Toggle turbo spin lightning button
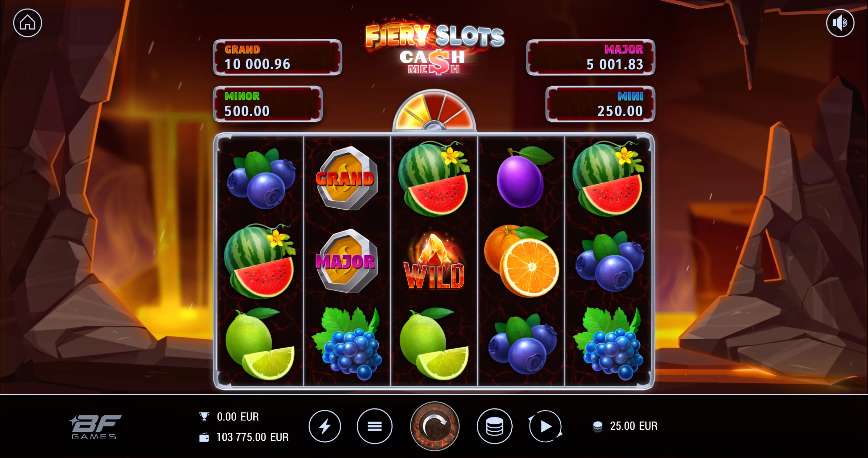868x458 pixels. [325, 426]
